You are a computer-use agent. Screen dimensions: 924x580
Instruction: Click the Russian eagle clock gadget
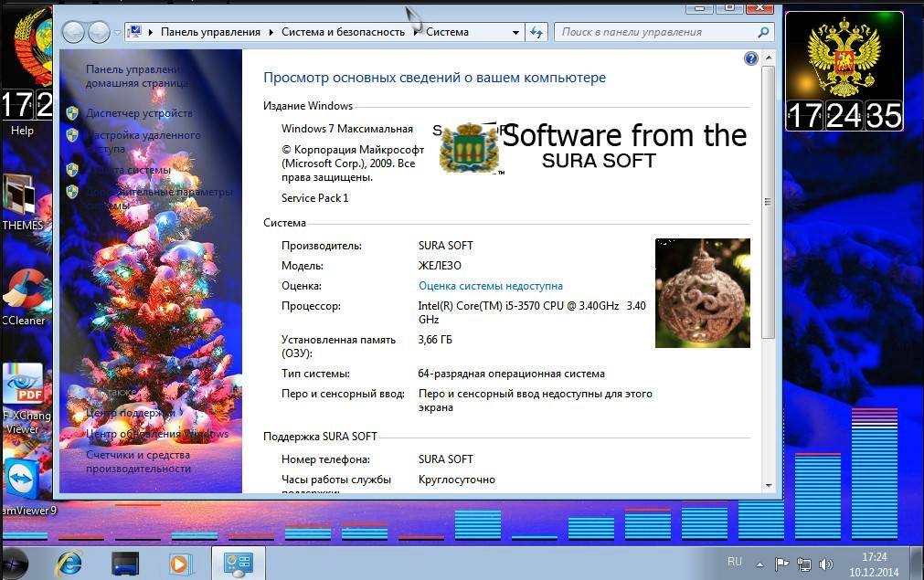pyautogui.click(x=844, y=70)
